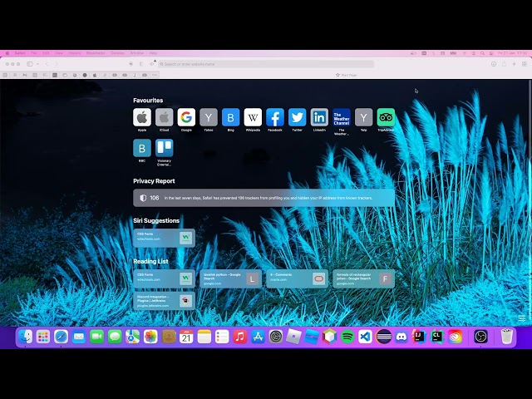This screenshot has width=532, height=399.
Task: Open IntelliJ IDEA from the Dock
Action: 419,337
